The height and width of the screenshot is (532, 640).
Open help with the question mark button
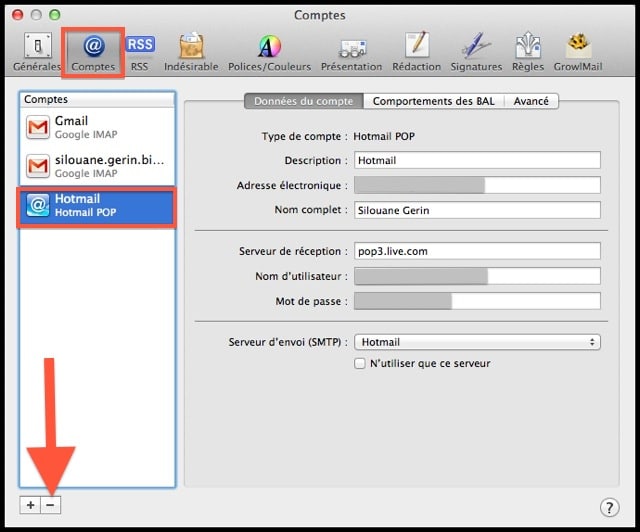609,508
